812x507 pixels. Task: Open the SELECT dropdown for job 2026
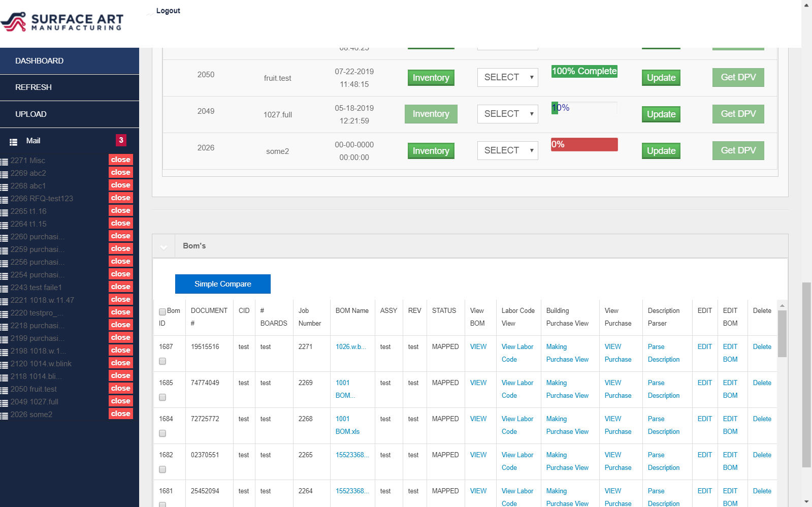point(507,150)
